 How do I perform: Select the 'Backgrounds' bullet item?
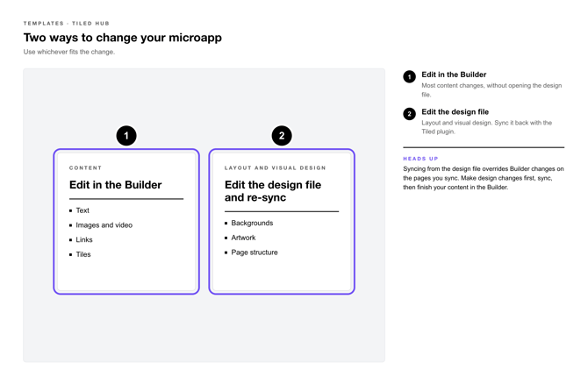click(252, 223)
